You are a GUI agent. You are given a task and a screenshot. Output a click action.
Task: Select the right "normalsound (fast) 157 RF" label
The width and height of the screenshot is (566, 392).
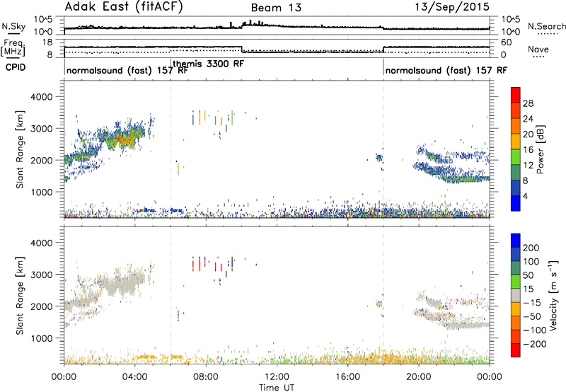(x=446, y=70)
